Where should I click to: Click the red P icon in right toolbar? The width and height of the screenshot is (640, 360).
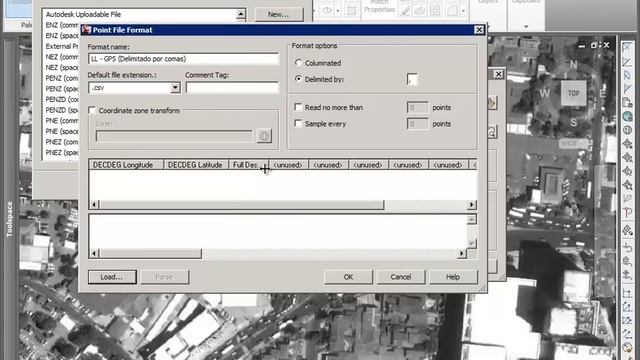627,213
